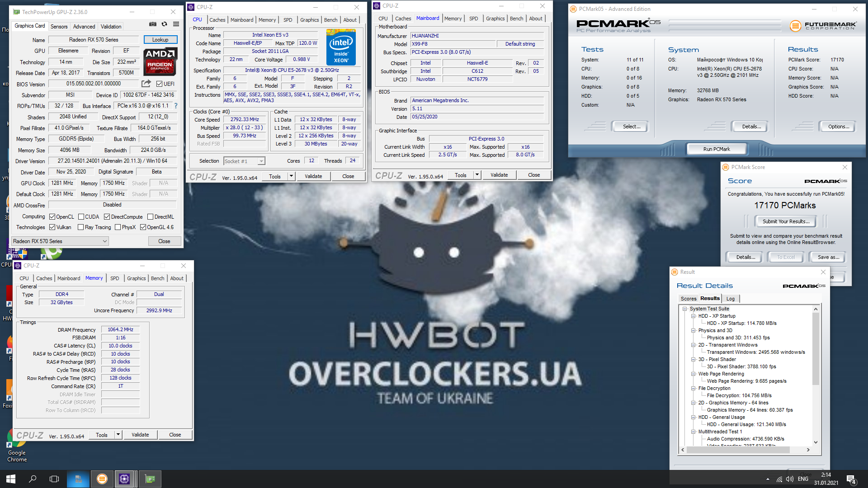Select CPU-Z purple chip icon in taskbar
The image size is (868, 488).
tap(124, 479)
